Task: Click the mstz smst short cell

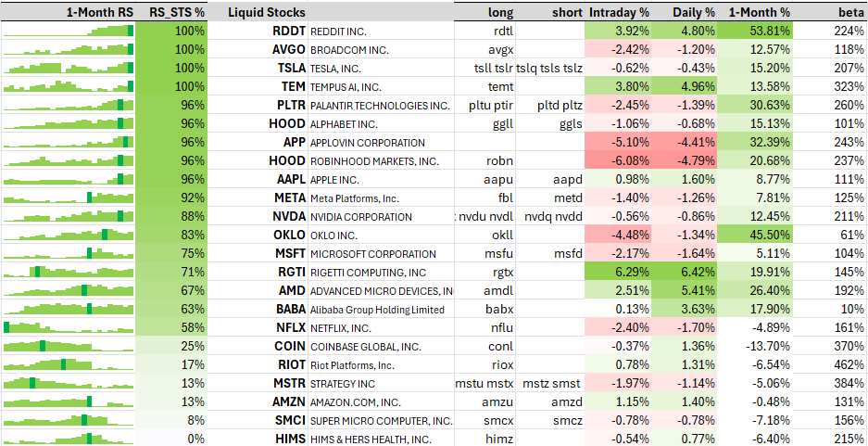Action: 551,383
